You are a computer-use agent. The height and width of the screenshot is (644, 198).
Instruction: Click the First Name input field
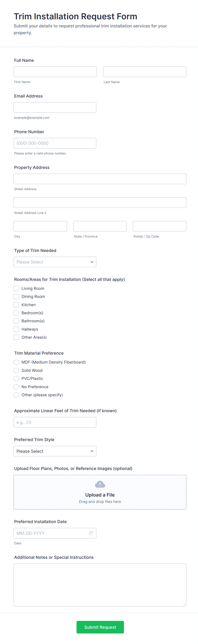pyautogui.click(x=55, y=72)
